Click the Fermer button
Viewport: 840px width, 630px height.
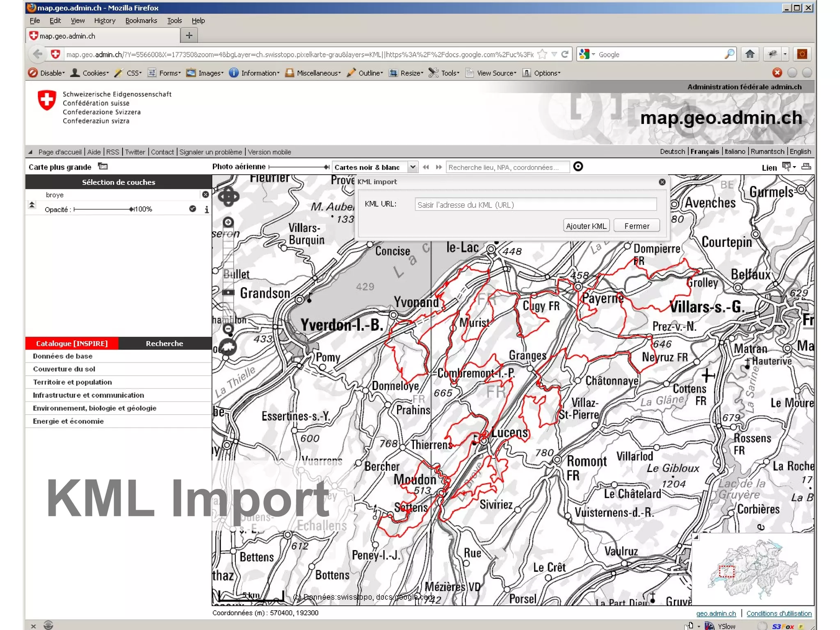(x=637, y=226)
